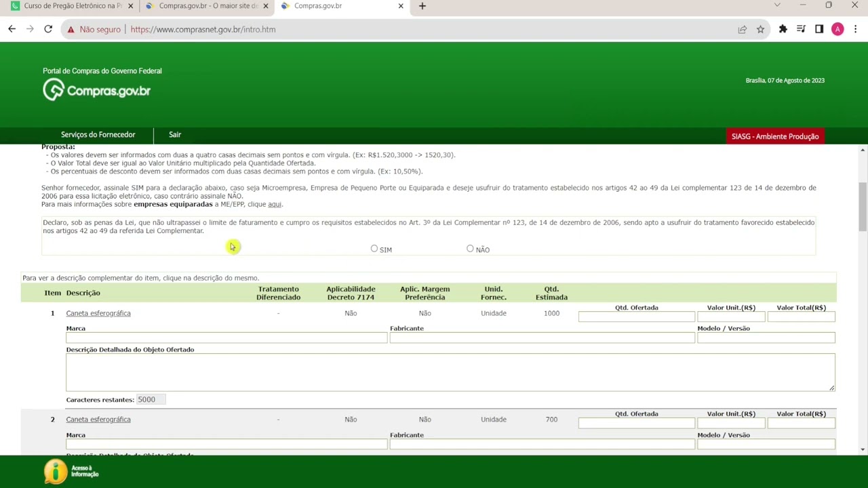
Task: Click item 2 Modelo / Versão field
Action: [x=766, y=444]
